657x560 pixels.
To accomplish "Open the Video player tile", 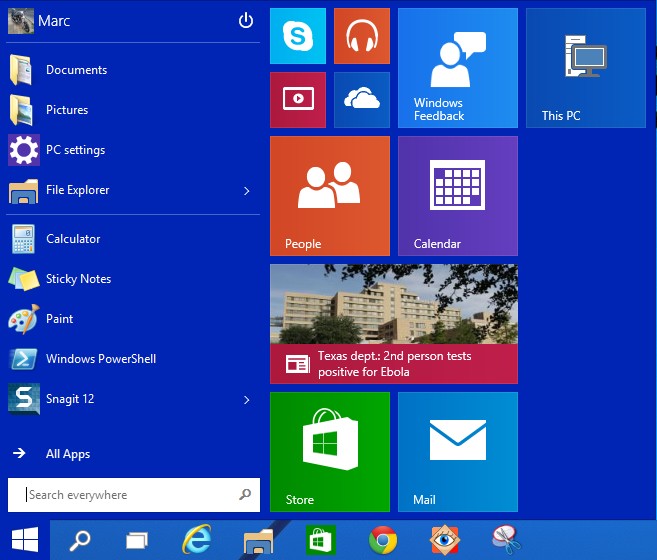I will [297, 100].
